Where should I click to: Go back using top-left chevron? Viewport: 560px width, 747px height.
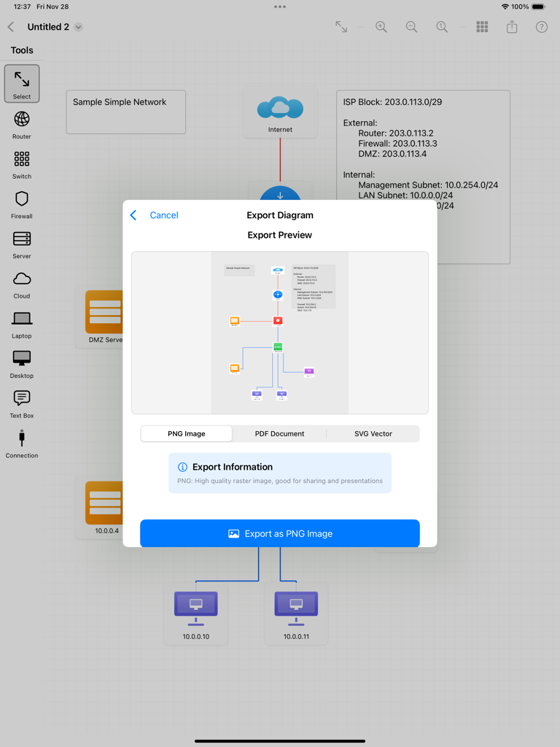(11, 27)
